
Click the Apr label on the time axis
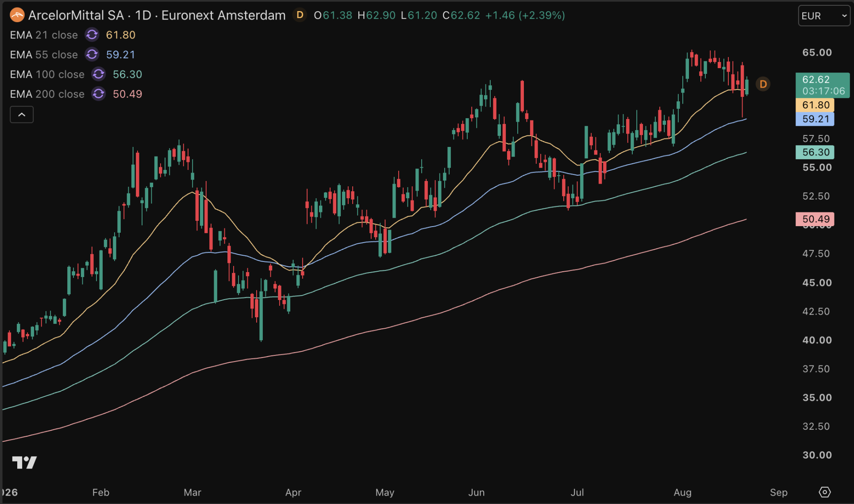(x=293, y=492)
